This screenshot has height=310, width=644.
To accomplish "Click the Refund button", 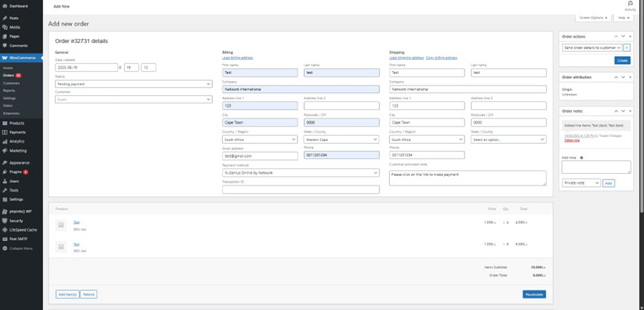I will [88, 294].
